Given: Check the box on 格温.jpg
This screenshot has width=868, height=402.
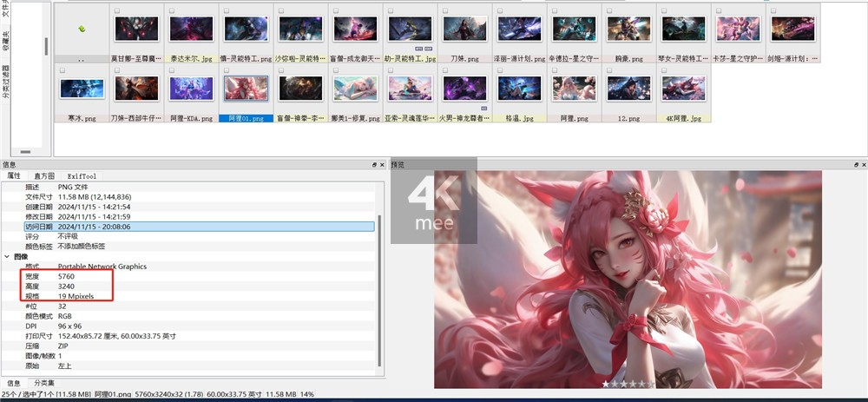Looking at the screenshot, I should coord(501,70).
